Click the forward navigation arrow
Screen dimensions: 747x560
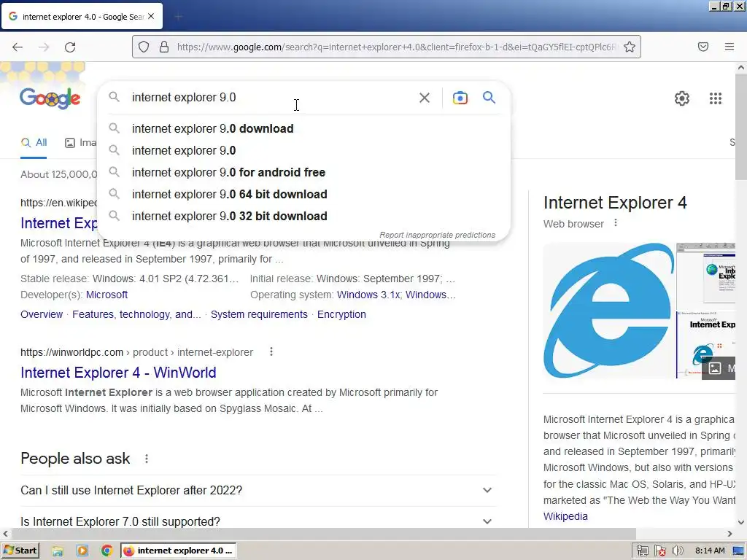coord(44,47)
